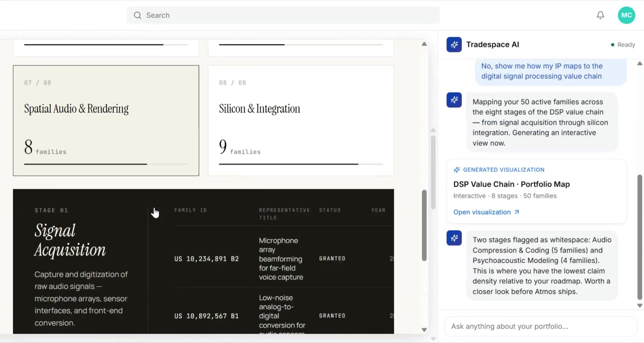This screenshot has width=644, height=343.
Task: Select the Spatial Audio & Rendering card
Action: point(106,120)
